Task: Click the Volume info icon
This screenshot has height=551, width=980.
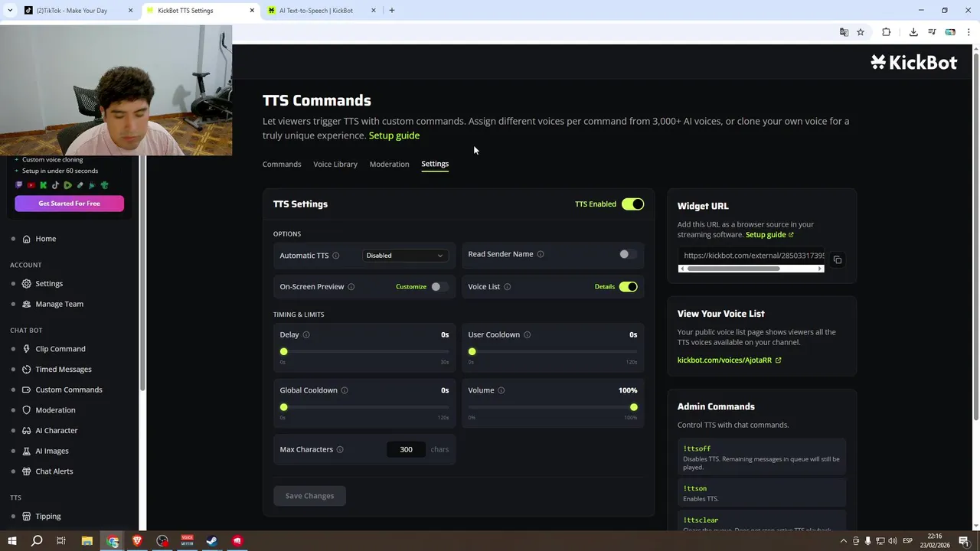Action: [x=501, y=390]
